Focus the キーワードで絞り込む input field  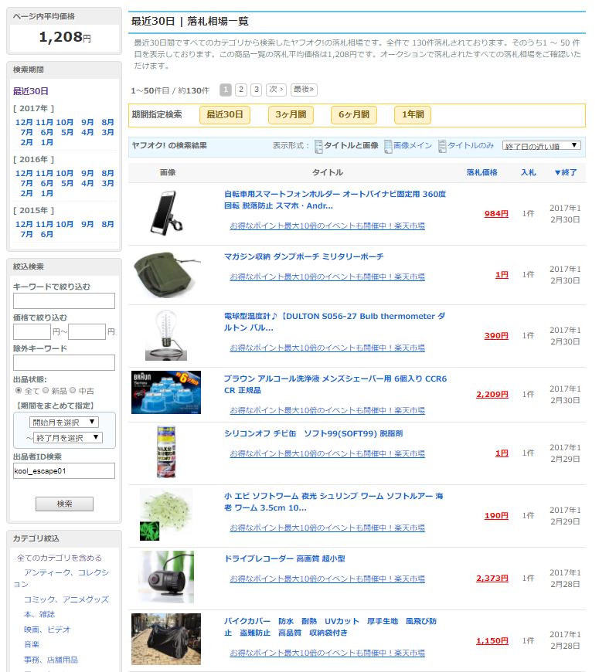pyautogui.click(x=64, y=301)
